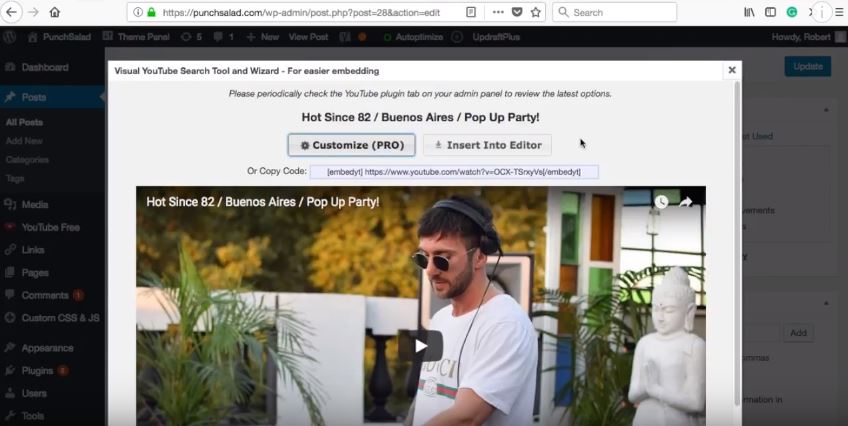Open Categories submenu link
848x426 pixels.
[x=27, y=159]
